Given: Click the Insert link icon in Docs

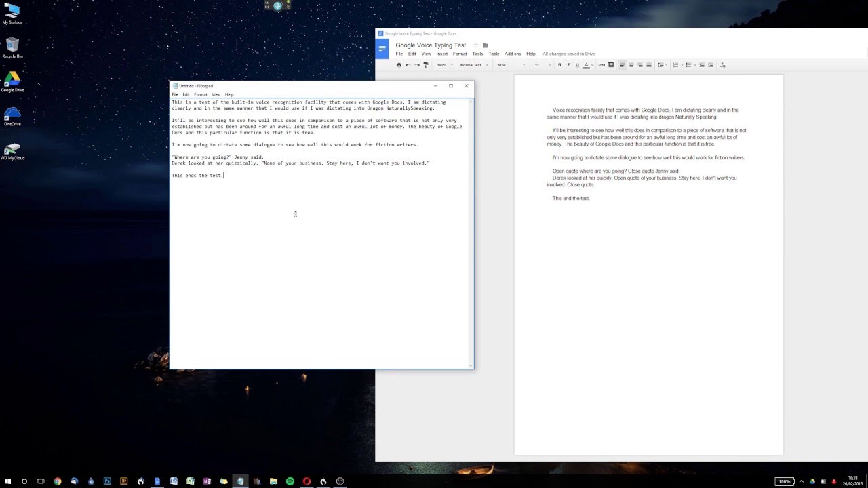Looking at the screenshot, I should point(601,65).
